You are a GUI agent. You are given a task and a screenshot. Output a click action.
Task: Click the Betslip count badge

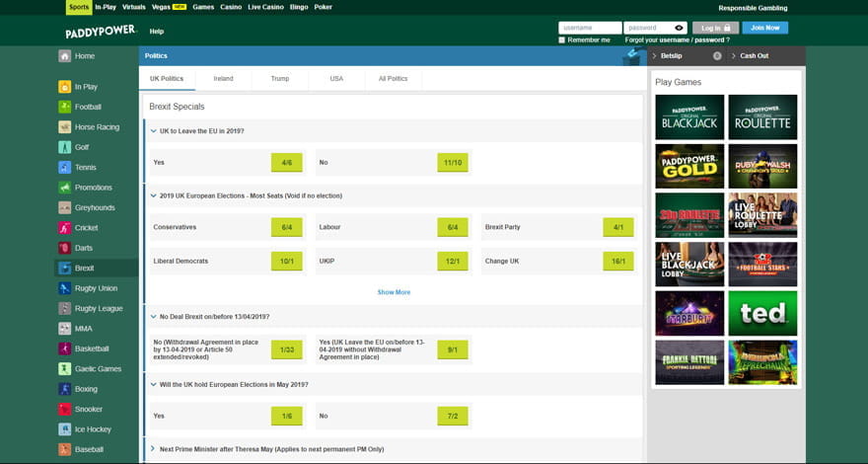point(717,56)
